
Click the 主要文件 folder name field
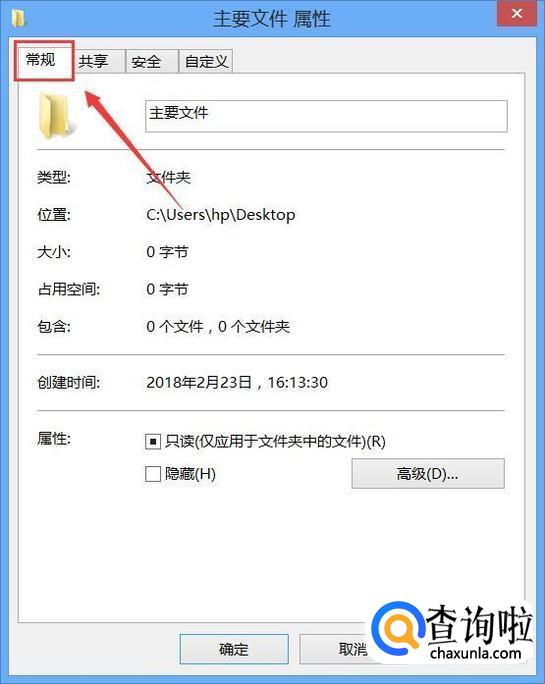tap(326, 116)
